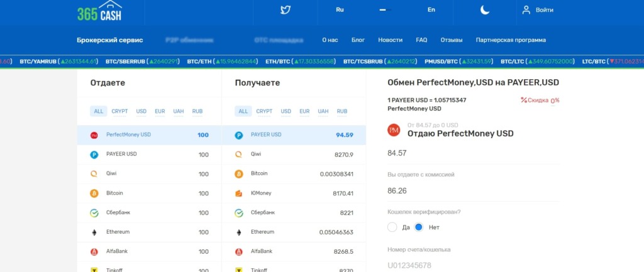Switch language to En
Image resolution: width=644 pixels, height=272 pixels.
coord(431,10)
